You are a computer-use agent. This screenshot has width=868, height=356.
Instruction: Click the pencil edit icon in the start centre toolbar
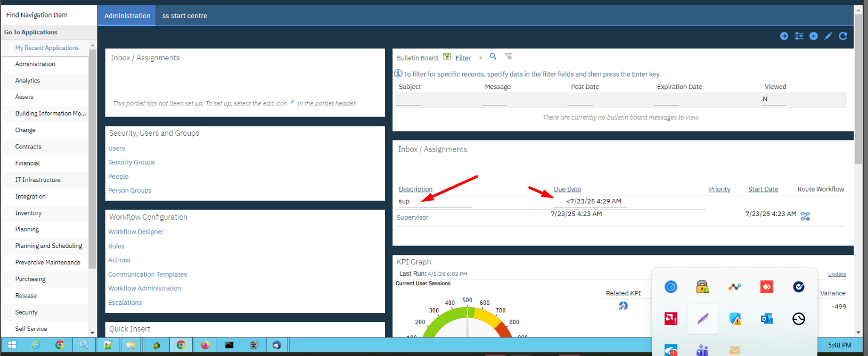click(828, 36)
